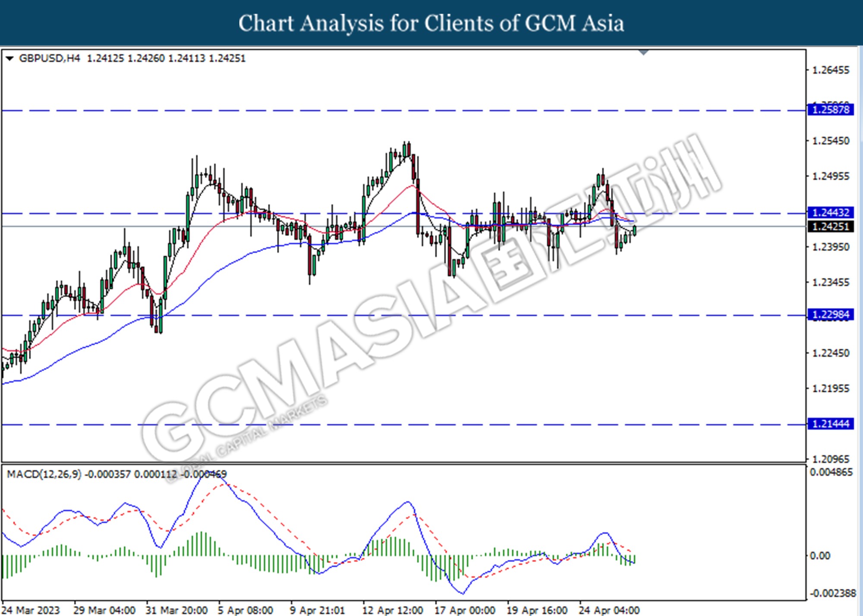This screenshot has width=863, height=616.
Task: Click the 1.26455 price scale value
Action: tap(831, 70)
